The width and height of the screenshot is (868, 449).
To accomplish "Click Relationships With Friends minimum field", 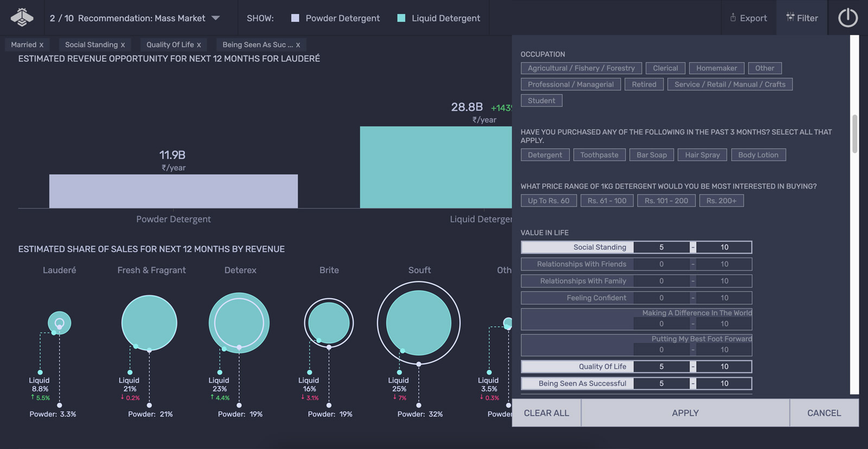I will point(661,264).
